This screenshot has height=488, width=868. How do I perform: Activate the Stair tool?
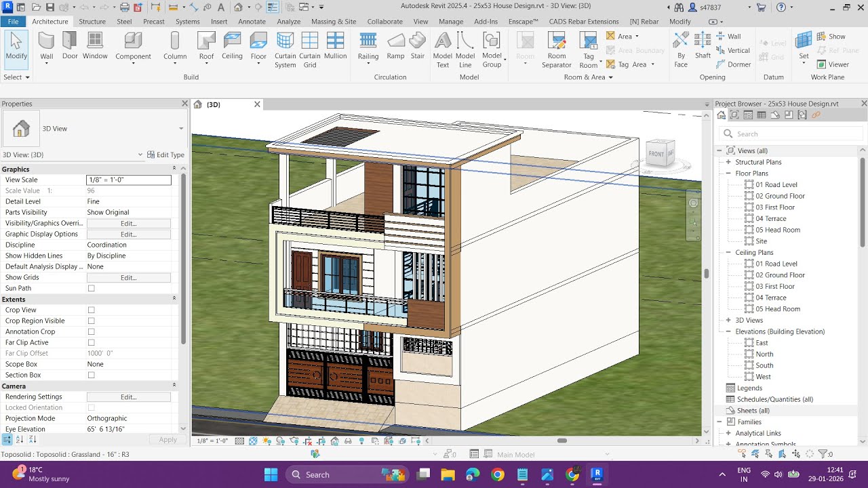tap(418, 46)
